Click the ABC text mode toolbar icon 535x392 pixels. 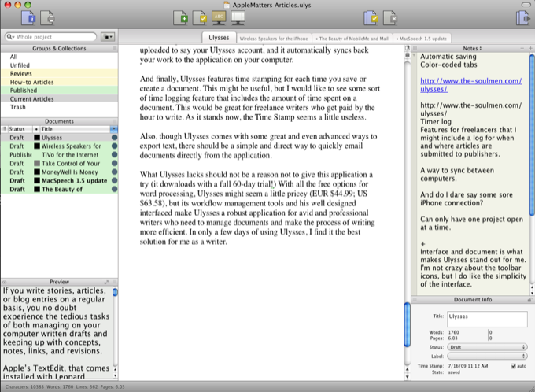pyautogui.click(x=220, y=17)
